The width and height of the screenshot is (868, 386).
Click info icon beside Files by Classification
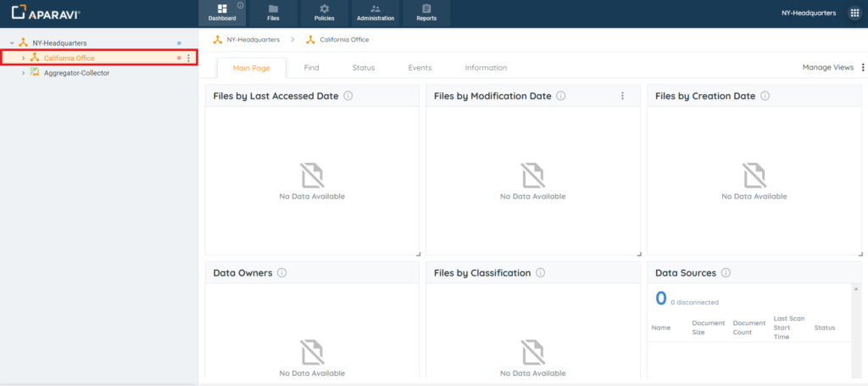[x=540, y=273]
